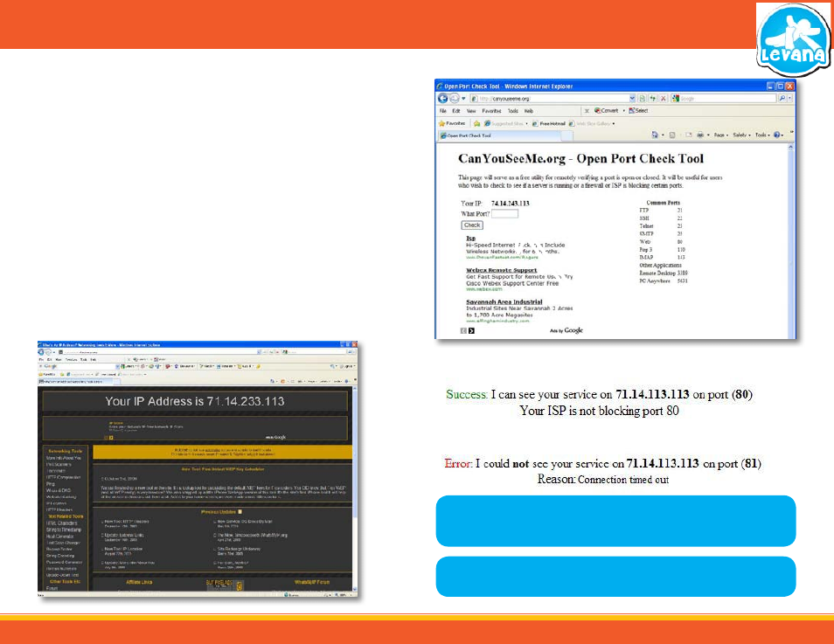Click the PC Anywhere row in Common Ports
This screenshot has width=834, height=644.
(x=664, y=280)
